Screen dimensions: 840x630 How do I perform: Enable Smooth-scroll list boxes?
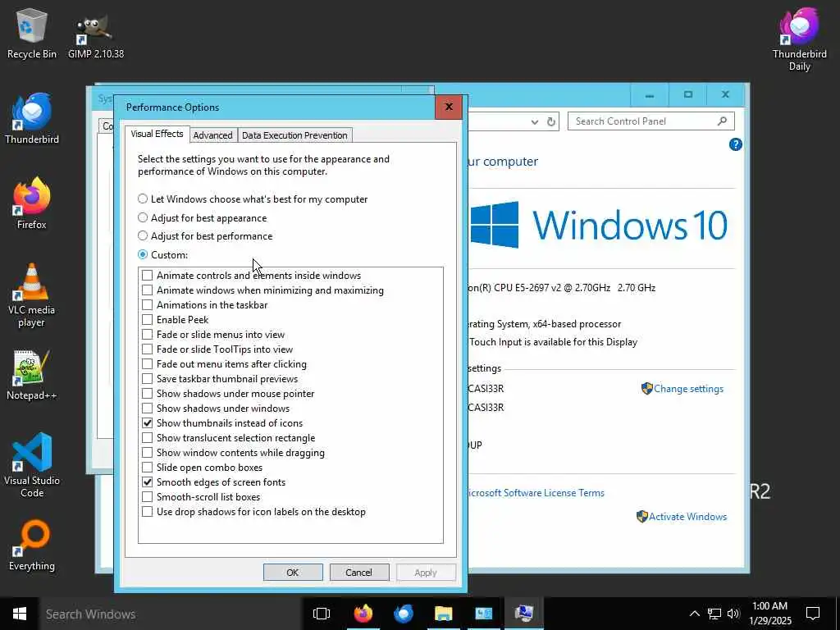pos(148,497)
